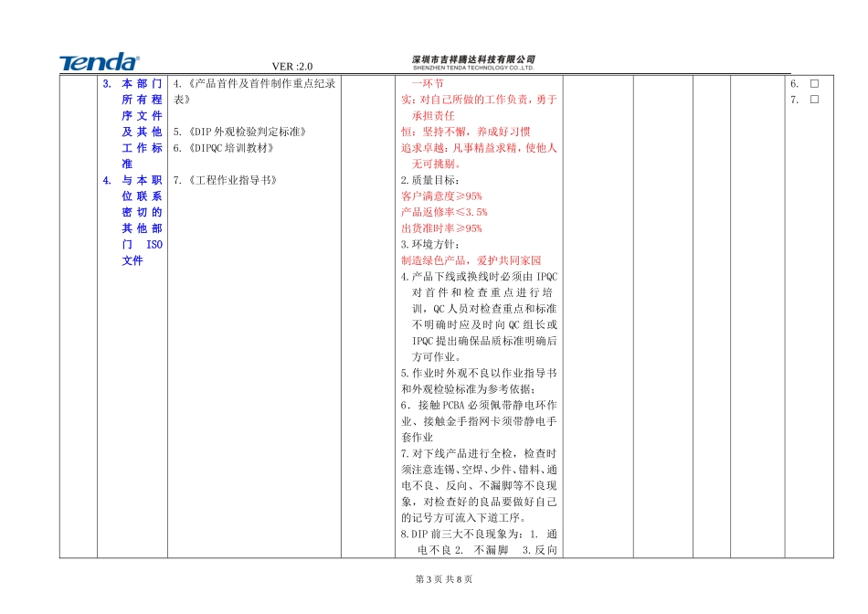Click the page footer '第 3 页 共 8 页'
The width and height of the screenshot is (868, 614).
point(444,579)
